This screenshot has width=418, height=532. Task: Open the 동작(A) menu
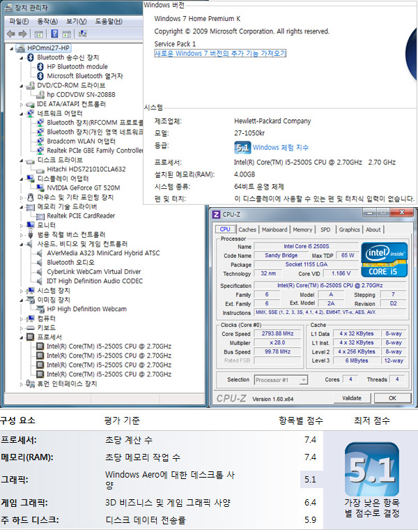47,22
